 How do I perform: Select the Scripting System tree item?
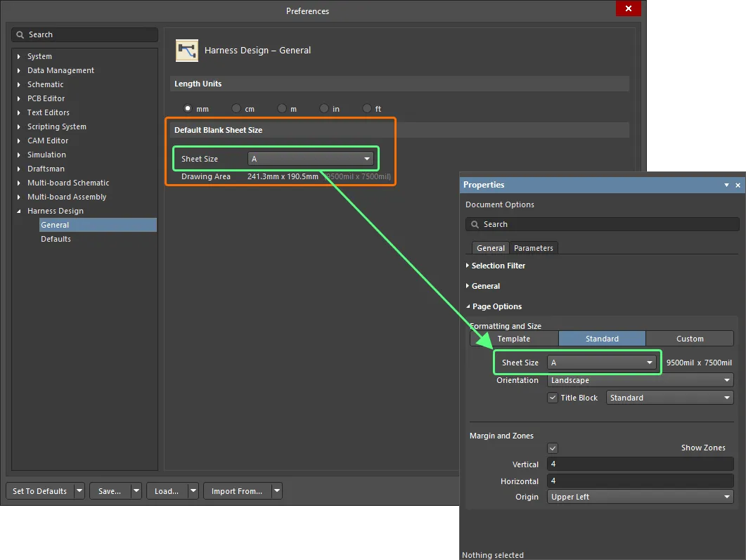(57, 126)
